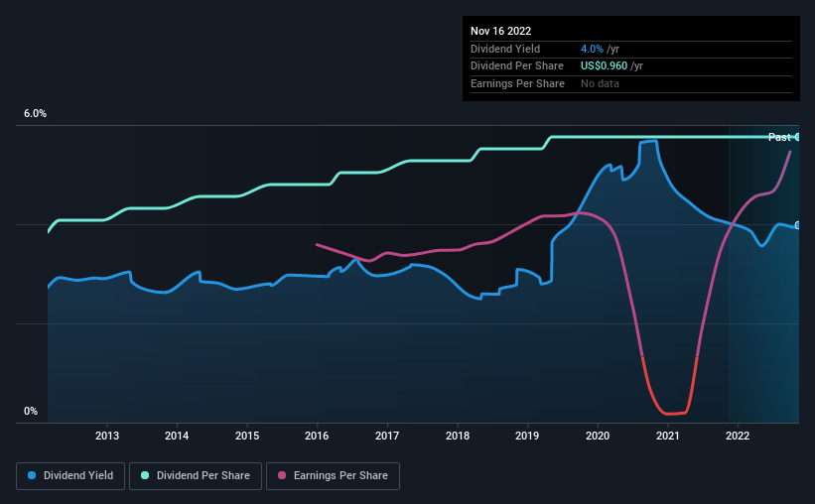Toggle the Dividend Per Share legend button

[x=196, y=476]
